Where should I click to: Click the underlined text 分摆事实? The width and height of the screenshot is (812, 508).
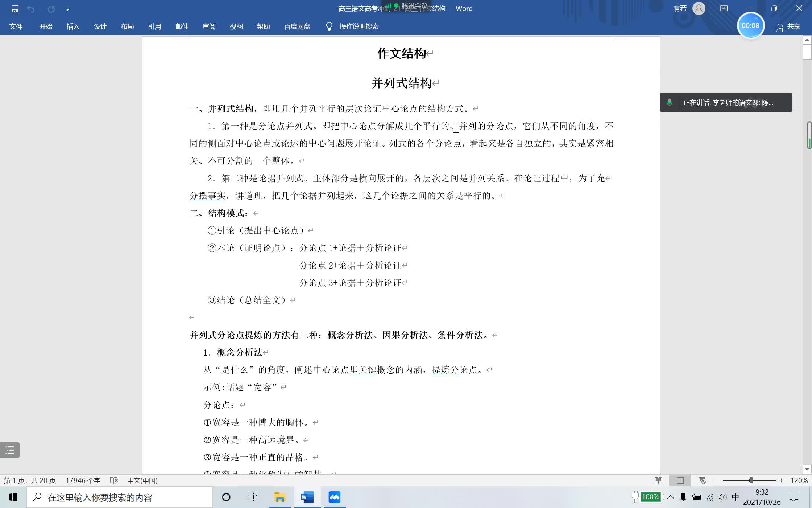pyautogui.click(x=208, y=196)
